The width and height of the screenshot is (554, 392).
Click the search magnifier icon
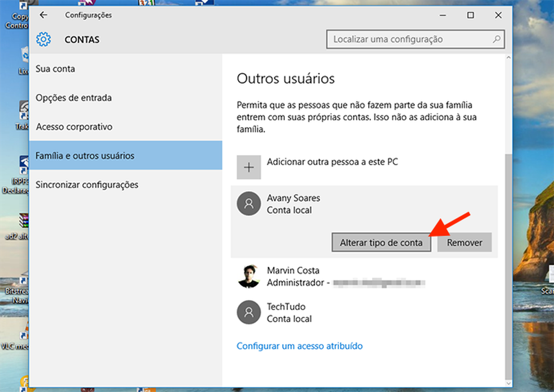(495, 39)
